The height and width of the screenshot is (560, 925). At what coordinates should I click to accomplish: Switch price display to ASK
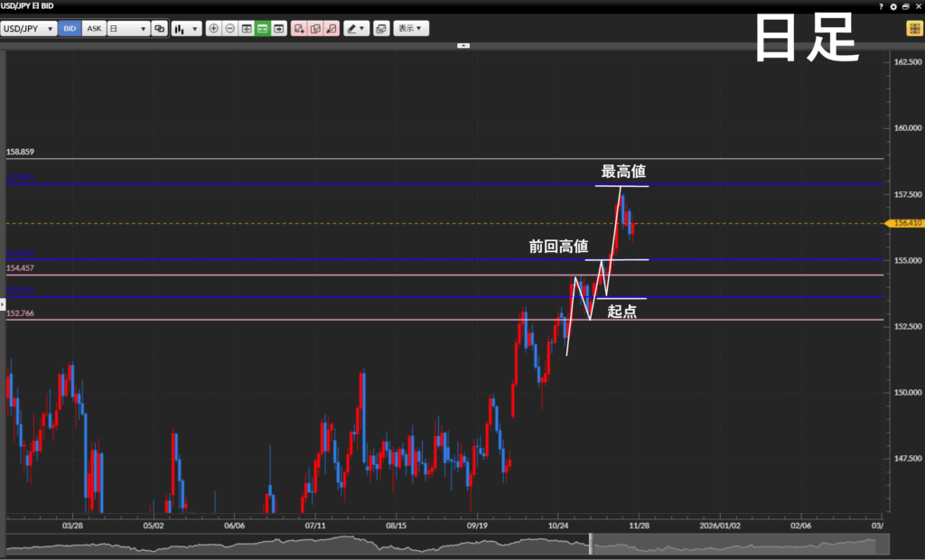[94, 28]
